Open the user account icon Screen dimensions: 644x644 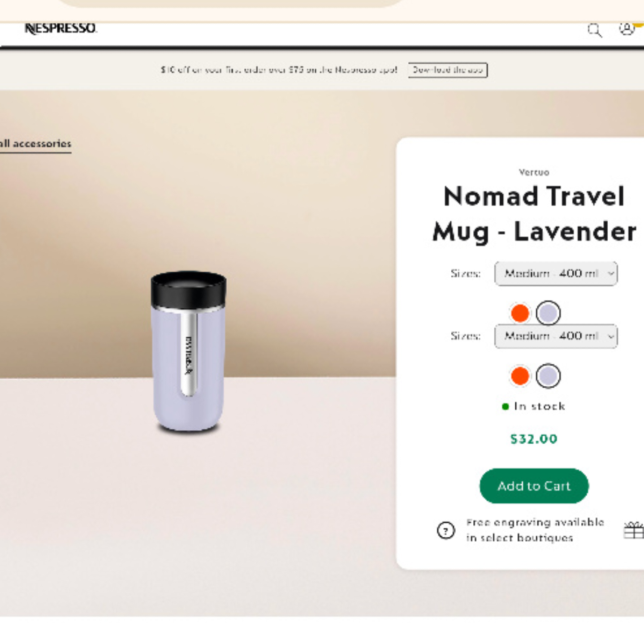coord(626,29)
